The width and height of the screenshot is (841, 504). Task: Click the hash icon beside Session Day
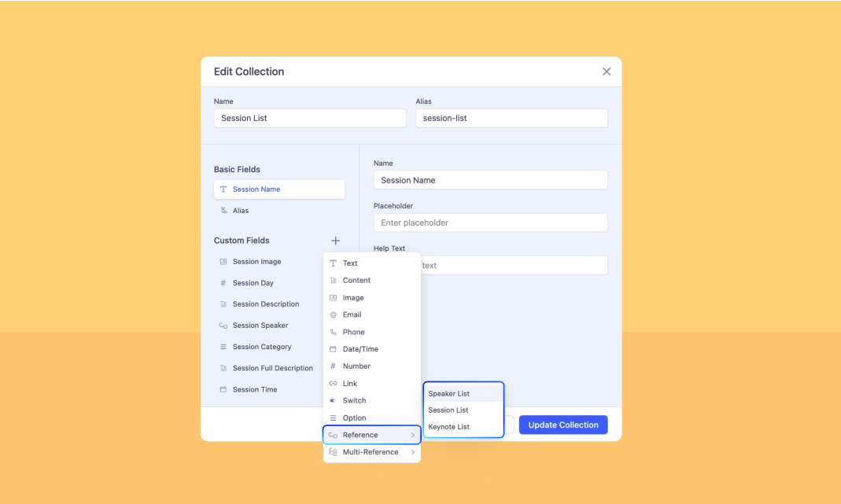tap(223, 282)
